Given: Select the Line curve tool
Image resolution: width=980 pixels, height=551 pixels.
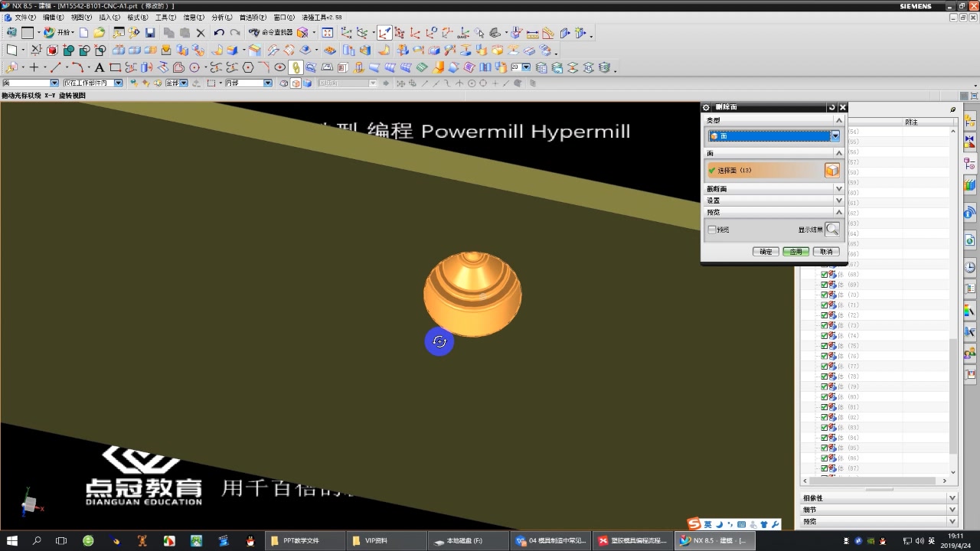Looking at the screenshot, I should [x=56, y=67].
